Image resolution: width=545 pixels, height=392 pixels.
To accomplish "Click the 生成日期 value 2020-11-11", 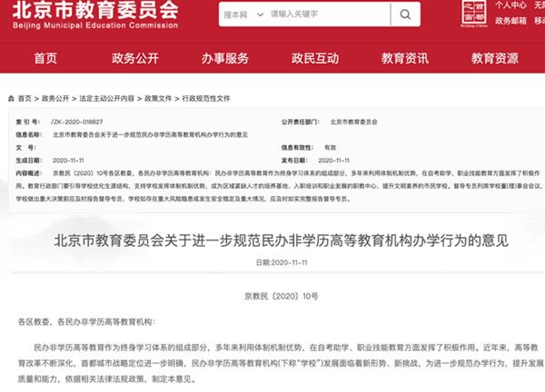I will click(x=68, y=161).
